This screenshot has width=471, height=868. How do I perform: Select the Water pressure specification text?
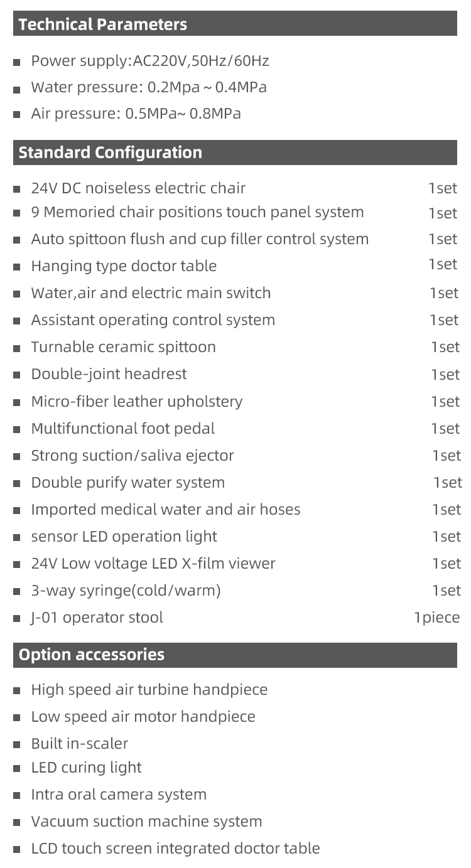(x=149, y=87)
